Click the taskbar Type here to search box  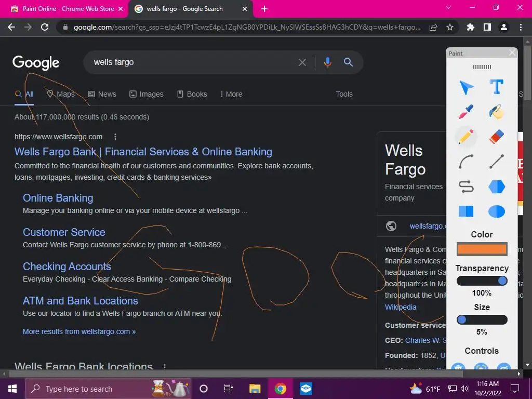108,389
